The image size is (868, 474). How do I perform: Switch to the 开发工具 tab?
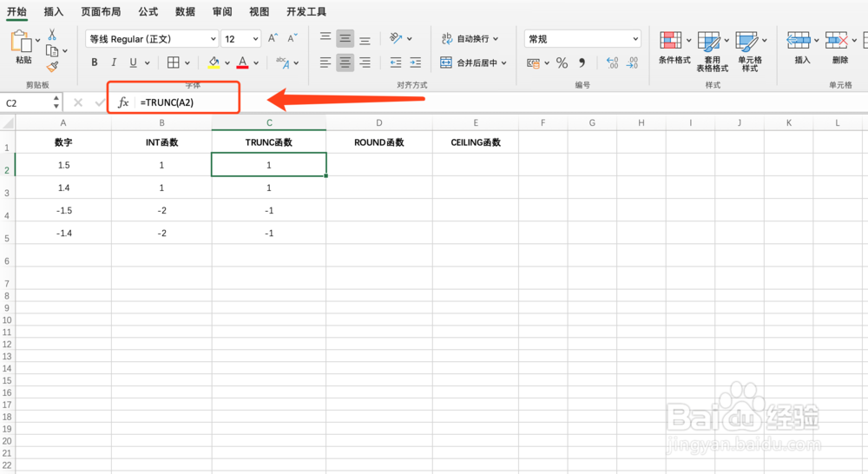click(306, 11)
